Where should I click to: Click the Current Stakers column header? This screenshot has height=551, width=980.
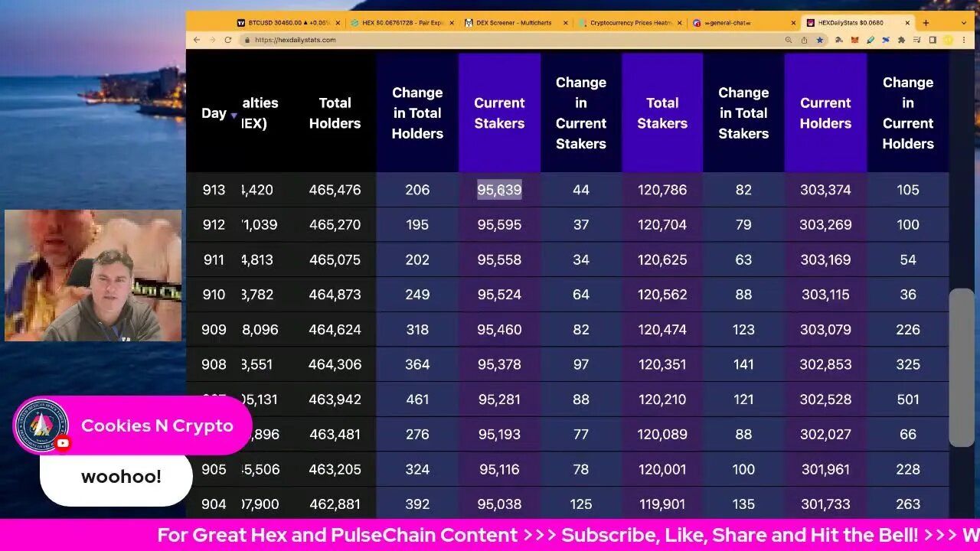tap(499, 113)
